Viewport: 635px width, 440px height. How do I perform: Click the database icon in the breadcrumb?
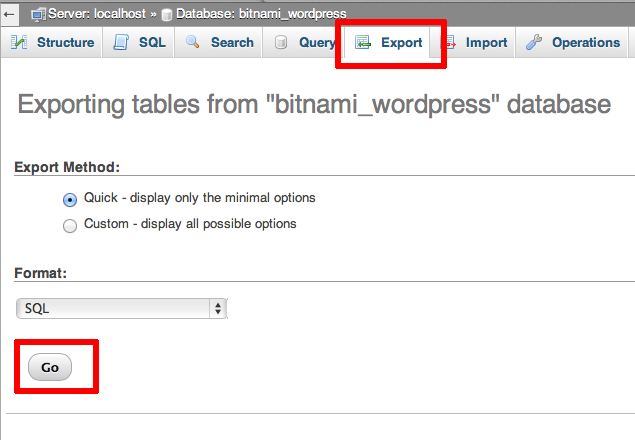(x=165, y=15)
